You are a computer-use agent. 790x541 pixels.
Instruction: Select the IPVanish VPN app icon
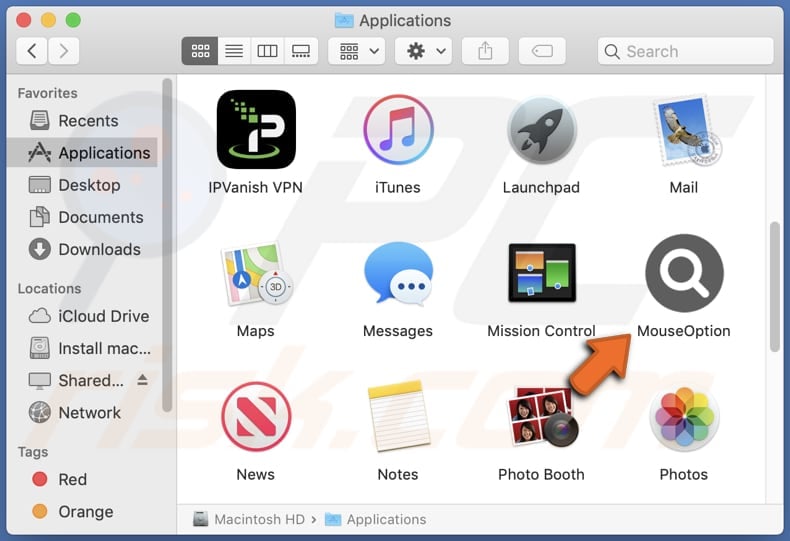pyautogui.click(x=256, y=130)
